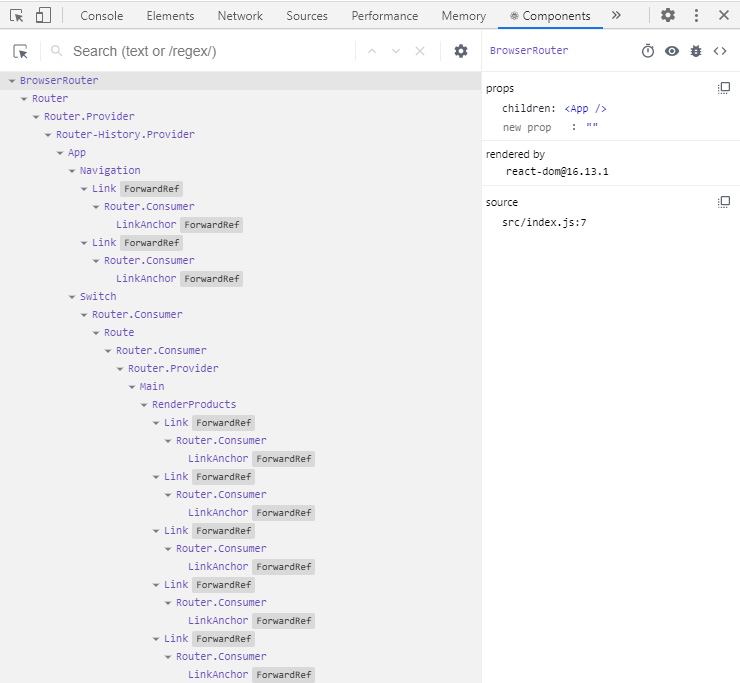The height and width of the screenshot is (683, 740).
Task: Click the component search field
Action: (x=210, y=51)
